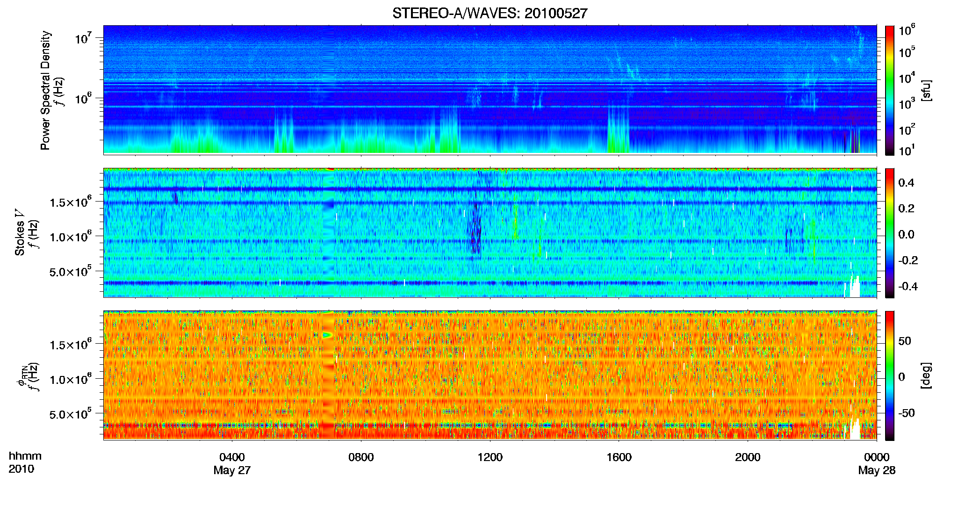Click 5.0×10^5 tick on φRTN panel
980x505 pixels.
click(x=71, y=414)
